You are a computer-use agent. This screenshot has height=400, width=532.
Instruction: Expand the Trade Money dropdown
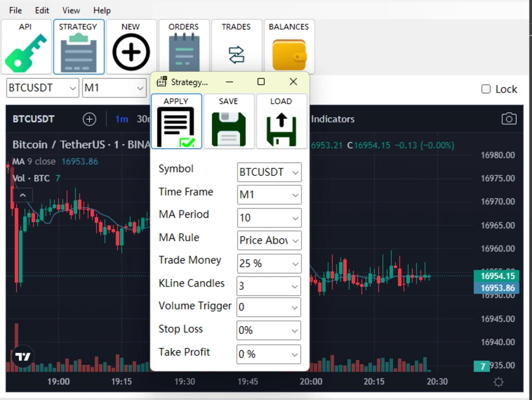point(269,264)
